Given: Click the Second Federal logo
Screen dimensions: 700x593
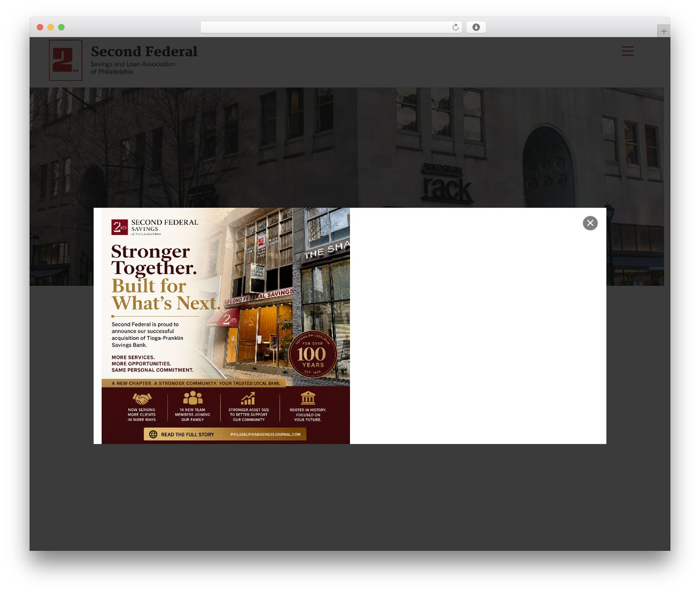Looking at the screenshot, I should pos(66,60).
